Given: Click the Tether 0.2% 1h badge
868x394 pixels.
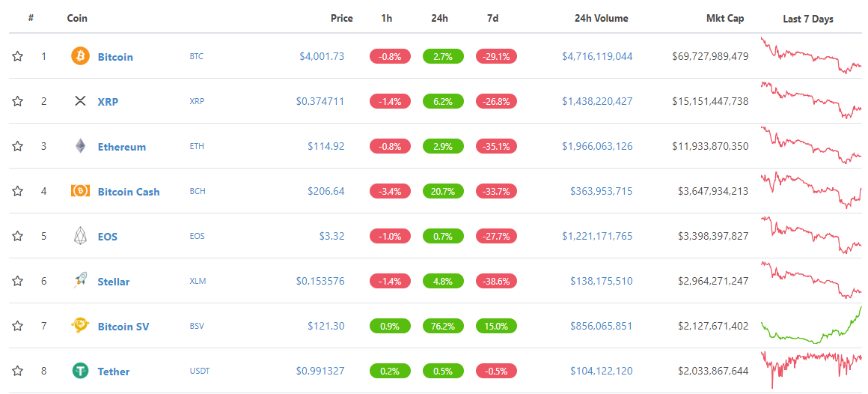Looking at the screenshot, I should click(x=390, y=371).
